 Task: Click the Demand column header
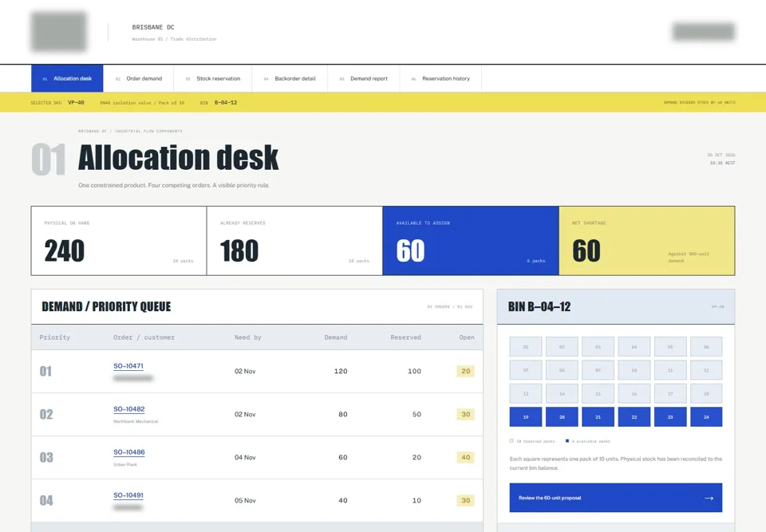pos(336,337)
